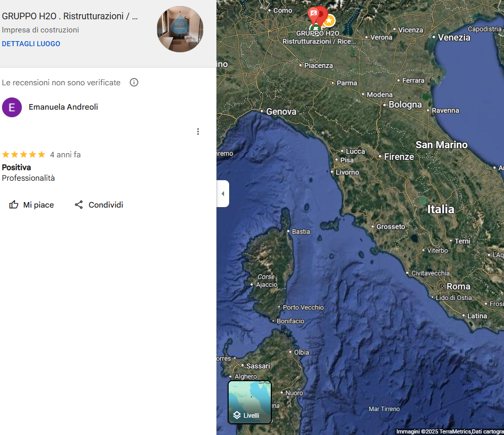
Task: Open the Livelli map layers switcher
Action: tap(250, 402)
